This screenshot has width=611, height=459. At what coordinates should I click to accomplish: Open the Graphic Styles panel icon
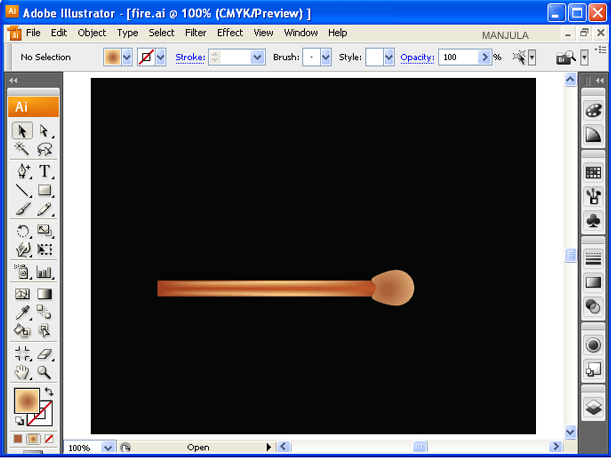pyautogui.click(x=593, y=369)
